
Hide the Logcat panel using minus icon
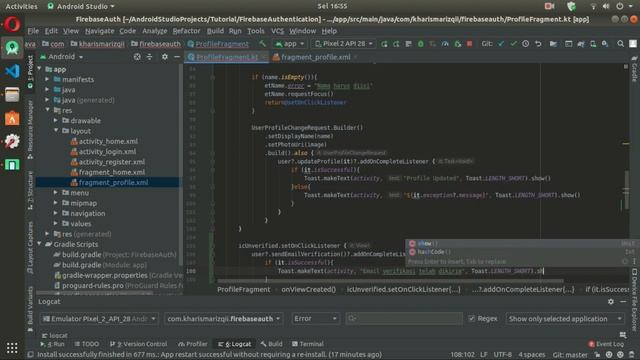623,301
